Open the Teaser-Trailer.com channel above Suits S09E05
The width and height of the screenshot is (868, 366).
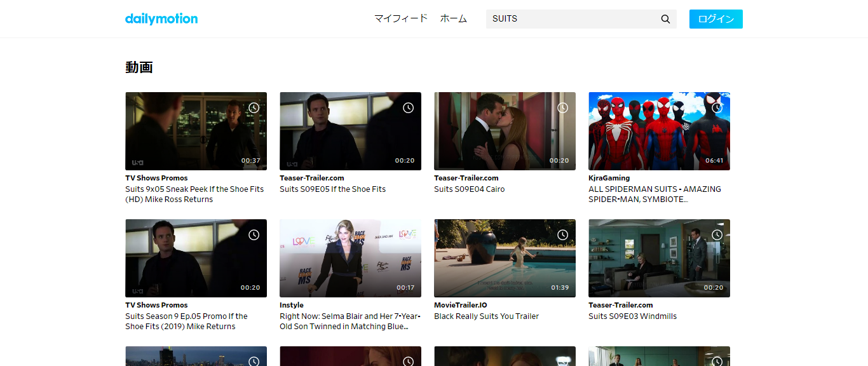312,178
